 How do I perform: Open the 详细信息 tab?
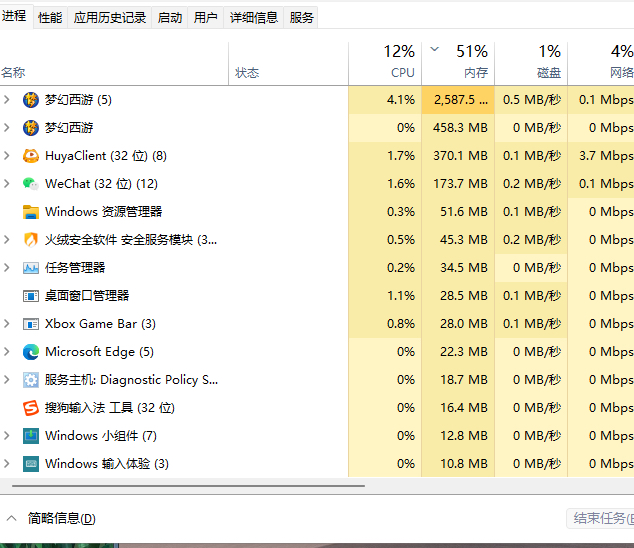click(x=254, y=17)
